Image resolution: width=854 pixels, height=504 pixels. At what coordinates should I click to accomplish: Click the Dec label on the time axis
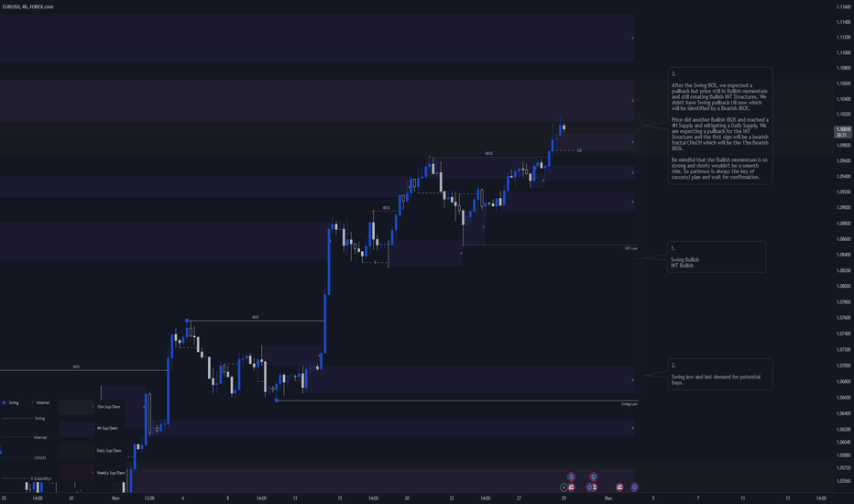click(x=608, y=498)
